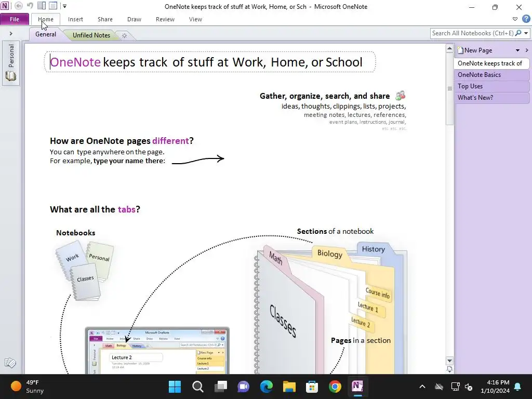Switch to the Review ribbon tab

(x=165, y=19)
